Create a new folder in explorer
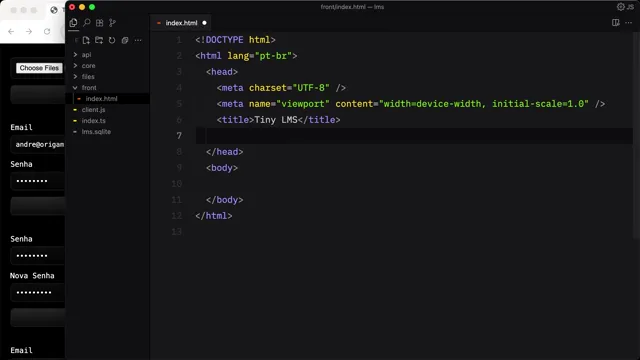Image resolution: width=640 pixels, height=360 pixels. click(x=99, y=40)
